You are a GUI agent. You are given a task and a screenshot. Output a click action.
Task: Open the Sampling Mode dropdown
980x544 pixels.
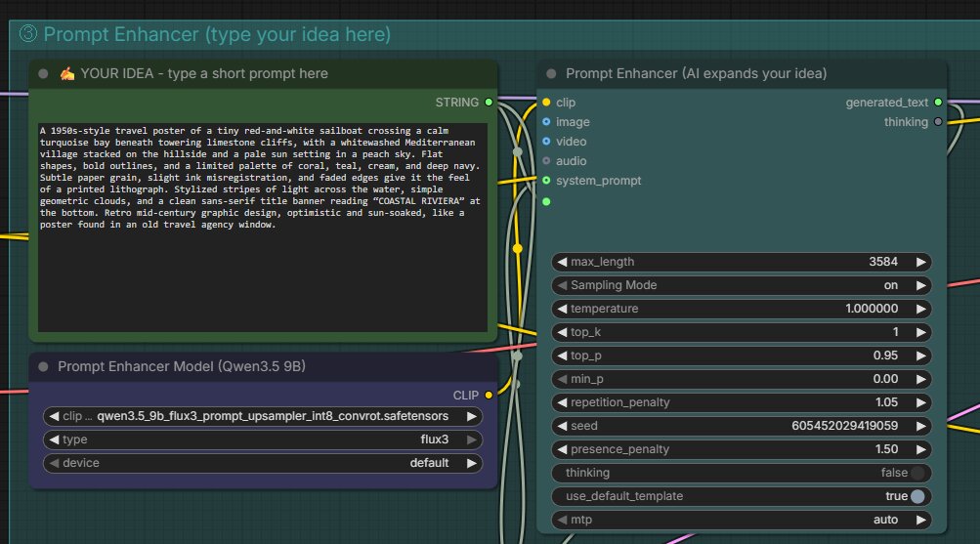coord(742,285)
